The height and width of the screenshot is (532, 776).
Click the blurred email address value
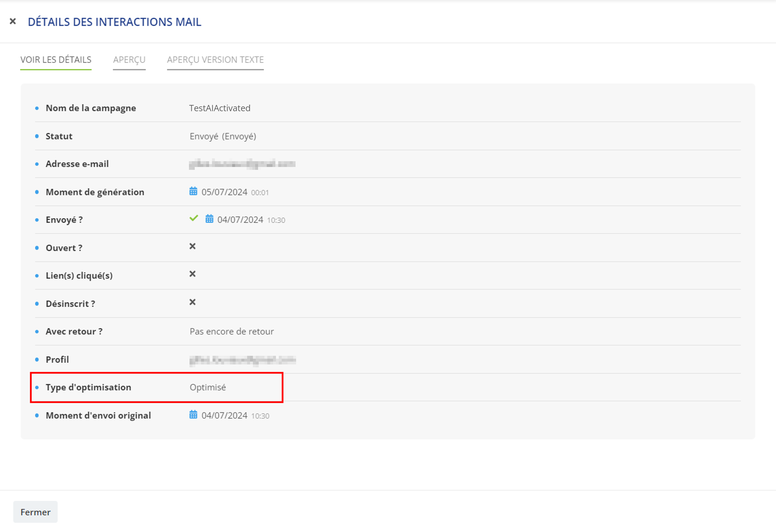[x=242, y=164]
